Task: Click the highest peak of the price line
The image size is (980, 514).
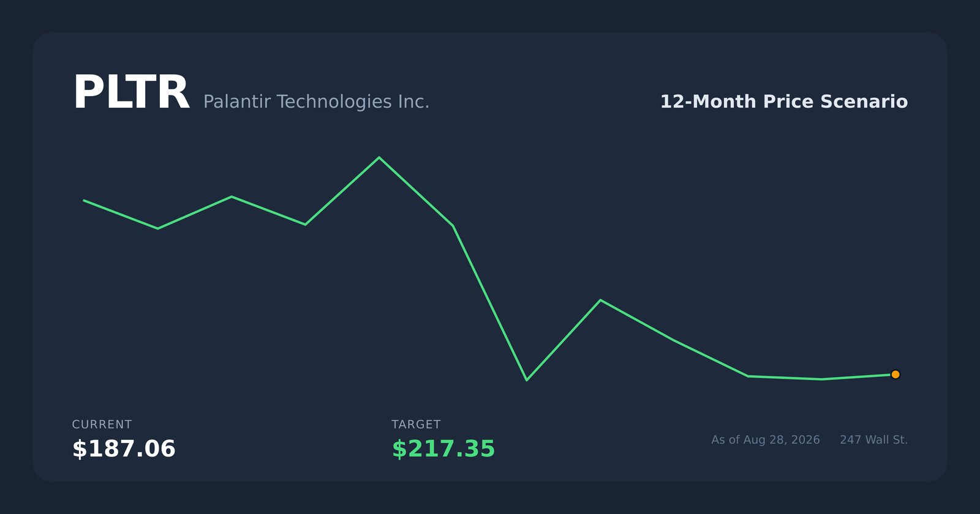Action: (379, 158)
